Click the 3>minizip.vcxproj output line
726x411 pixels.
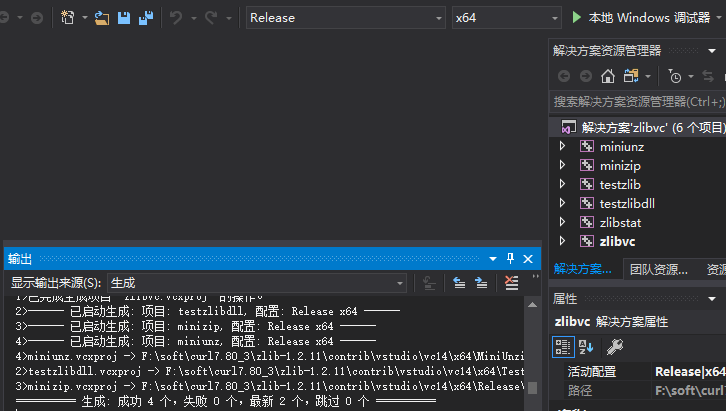269,386
